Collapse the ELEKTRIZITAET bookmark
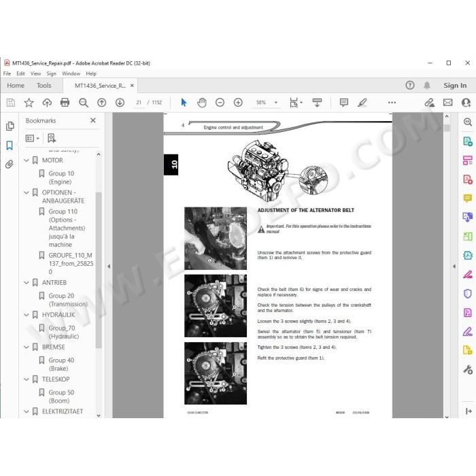 pyautogui.click(x=27, y=411)
